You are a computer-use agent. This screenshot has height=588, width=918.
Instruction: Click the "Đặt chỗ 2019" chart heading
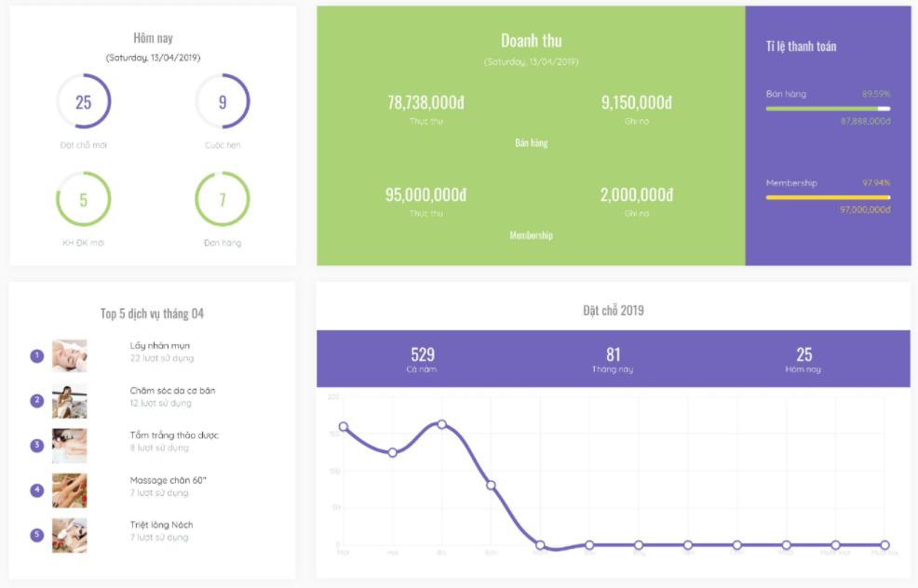coord(613,310)
